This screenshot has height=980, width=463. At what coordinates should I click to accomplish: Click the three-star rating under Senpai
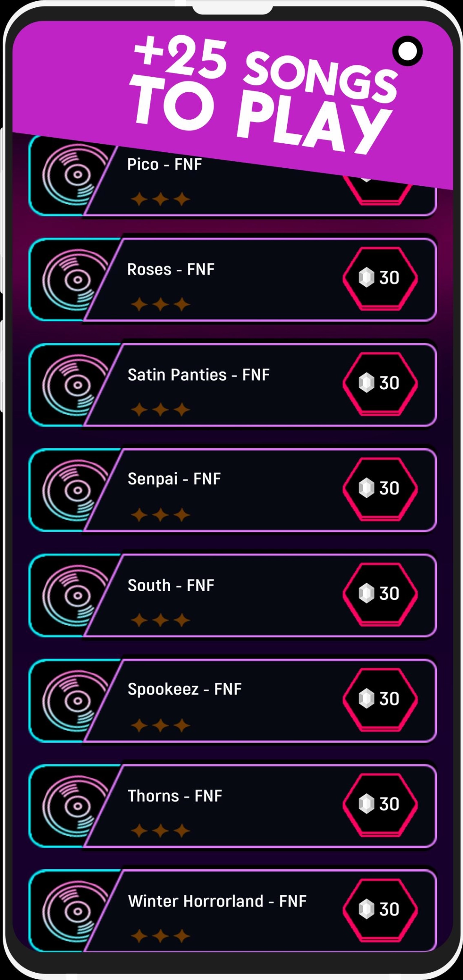(x=160, y=514)
